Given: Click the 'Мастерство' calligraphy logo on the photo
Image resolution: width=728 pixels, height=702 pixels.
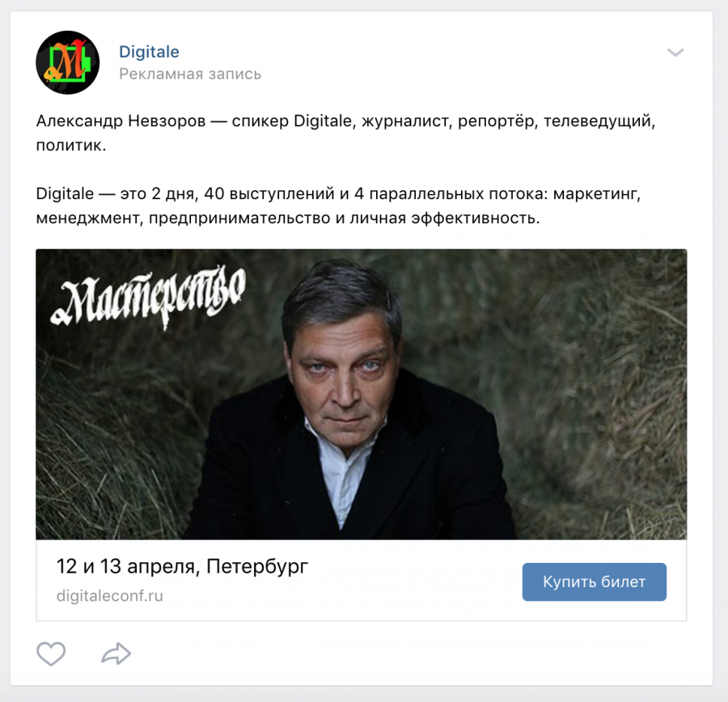Looking at the screenshot, I should (148, 297).
